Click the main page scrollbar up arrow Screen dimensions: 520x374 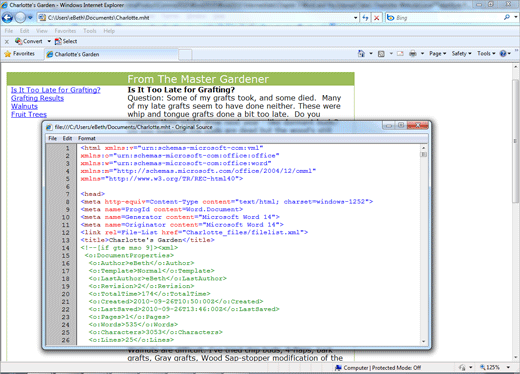coord(516,67)
